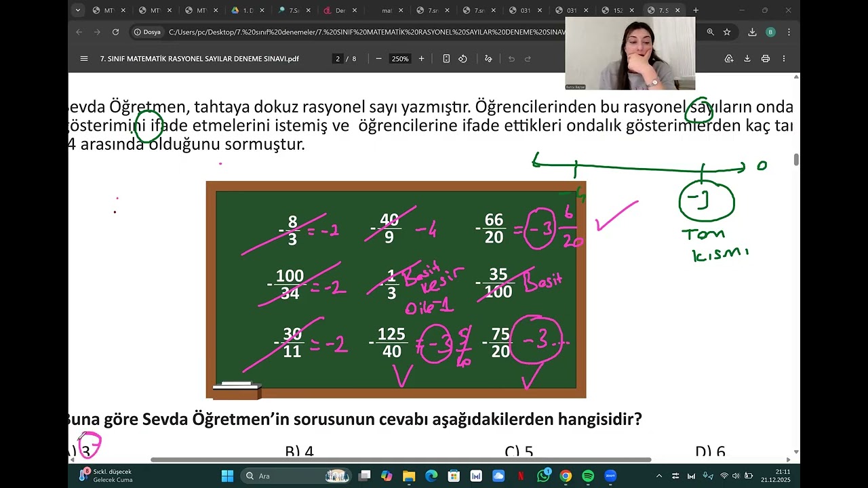Switch to the Google Drive tab

coord(248,10)
